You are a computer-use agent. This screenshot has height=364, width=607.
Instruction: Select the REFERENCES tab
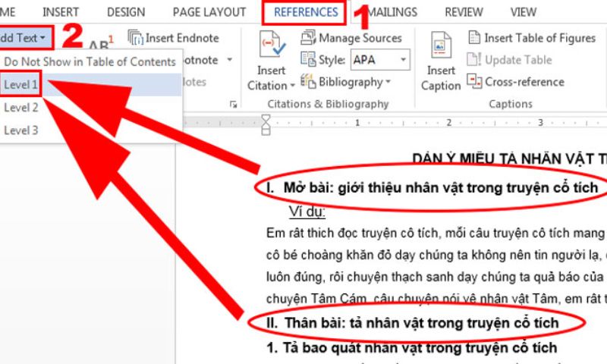[306, 12]
